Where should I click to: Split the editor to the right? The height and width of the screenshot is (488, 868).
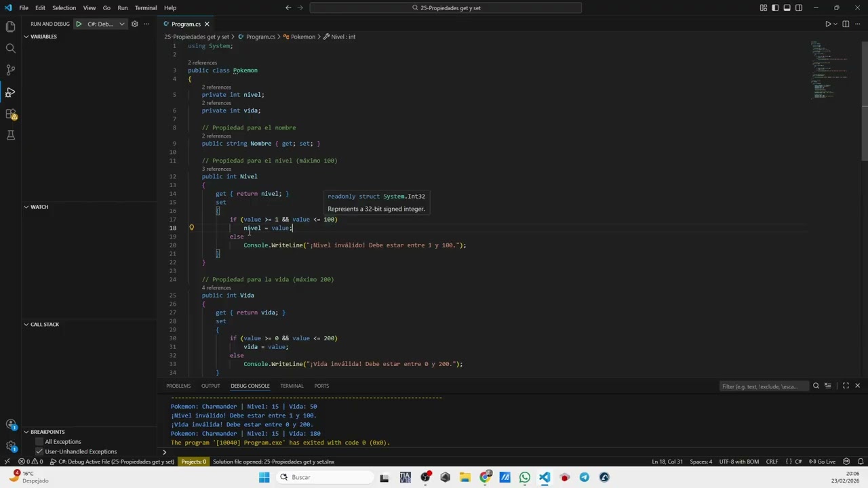(x=846, y=24)
